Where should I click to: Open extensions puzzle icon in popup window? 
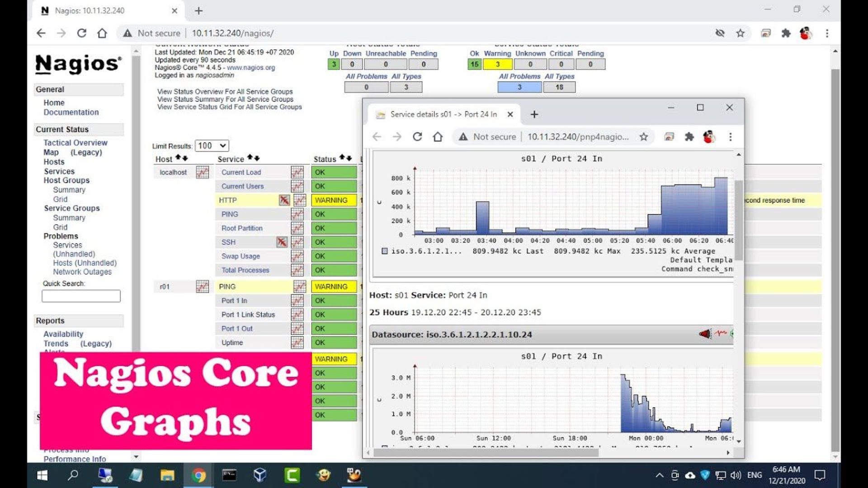point(689,137)
